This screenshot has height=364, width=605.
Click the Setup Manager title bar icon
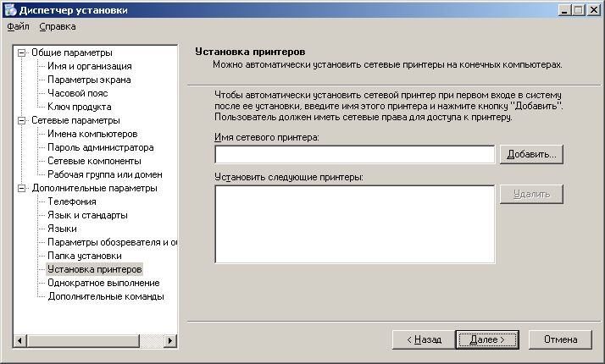point(10,10)
